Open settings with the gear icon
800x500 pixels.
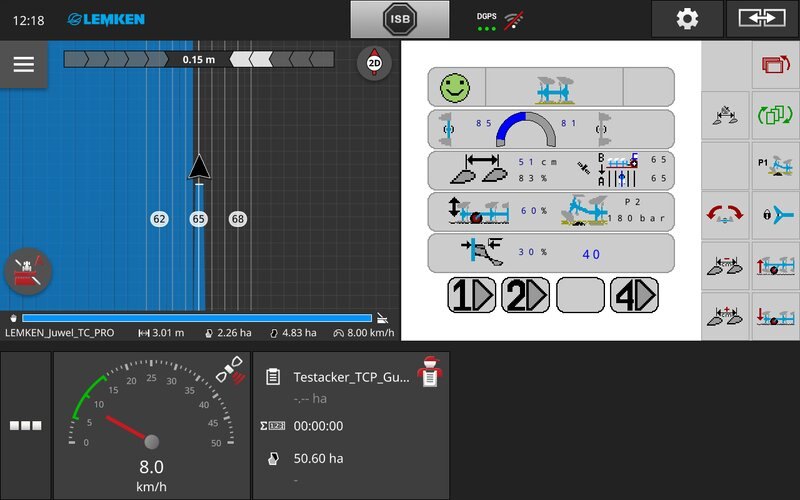pos(687,19)
